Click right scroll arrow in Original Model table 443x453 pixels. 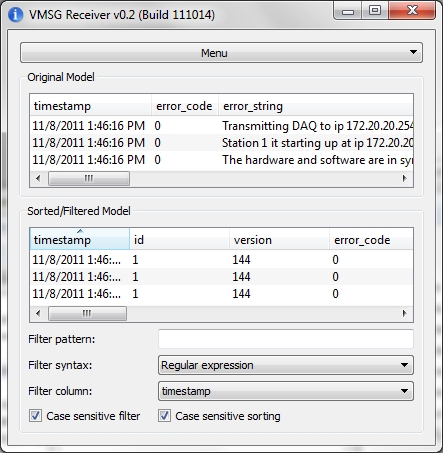[404, 178]
